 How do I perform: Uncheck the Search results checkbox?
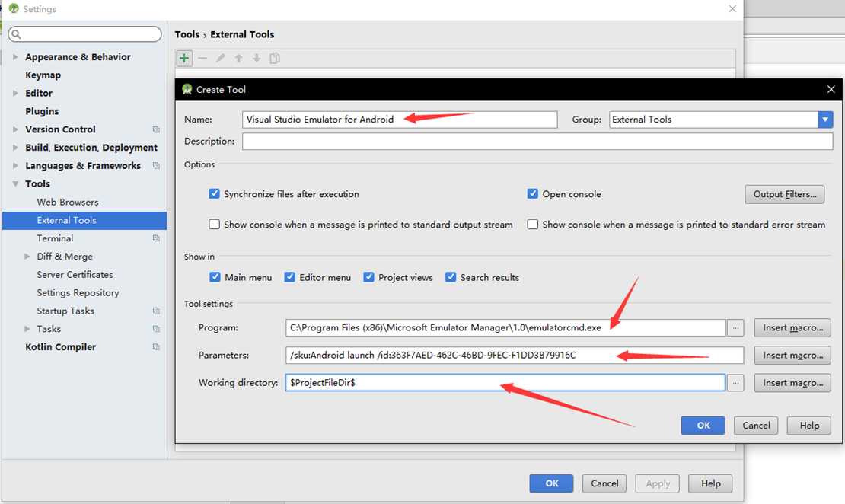coord(451,277)
